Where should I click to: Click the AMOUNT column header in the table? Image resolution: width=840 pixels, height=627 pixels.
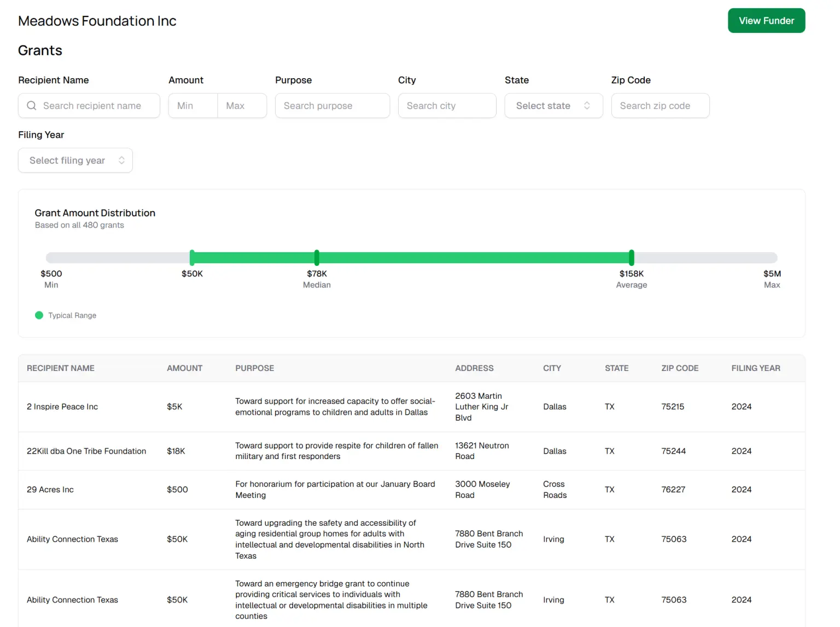pos(185,368)
